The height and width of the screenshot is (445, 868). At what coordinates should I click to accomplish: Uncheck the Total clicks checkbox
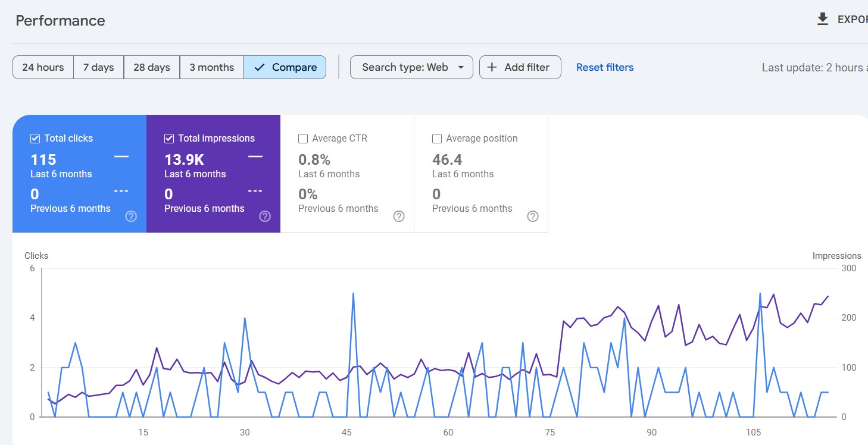point(35,139)
